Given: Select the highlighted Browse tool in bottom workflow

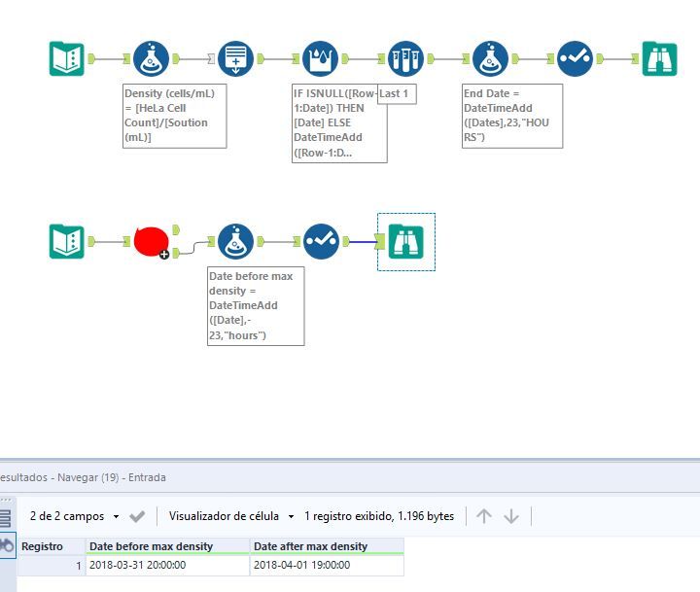Looking at the screenshot, I should 405,241.
